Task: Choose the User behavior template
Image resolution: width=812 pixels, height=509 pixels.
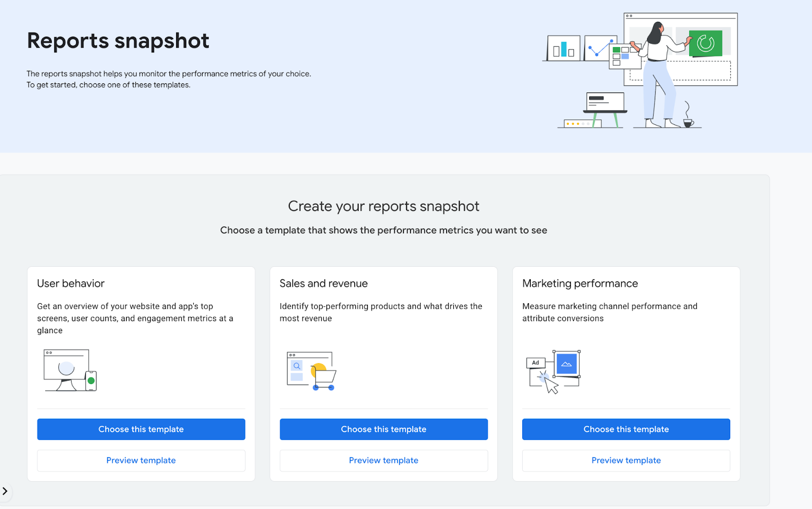Action: (x=141, y=429)
